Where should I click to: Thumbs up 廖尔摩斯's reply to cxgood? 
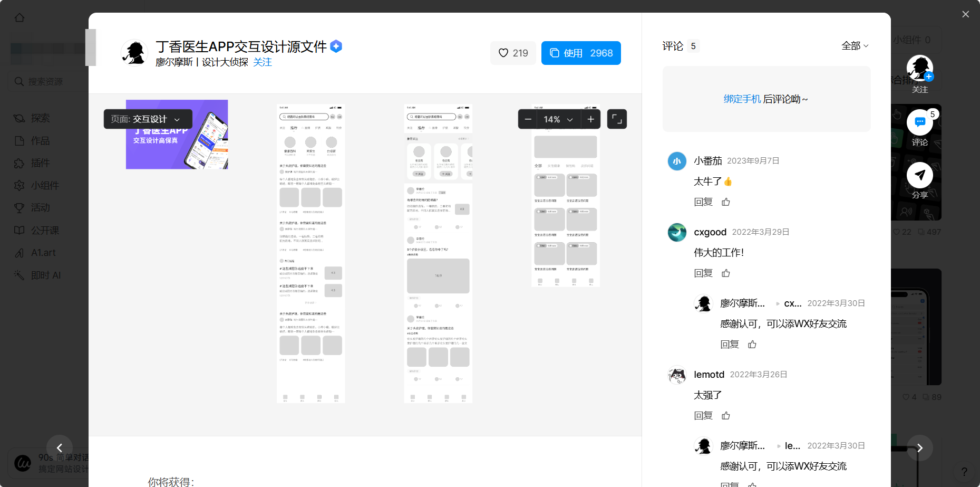click(x=752, y=345)
